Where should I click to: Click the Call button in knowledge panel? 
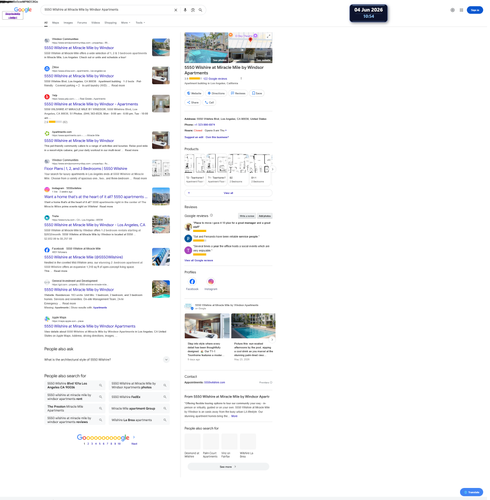point(209,102)
